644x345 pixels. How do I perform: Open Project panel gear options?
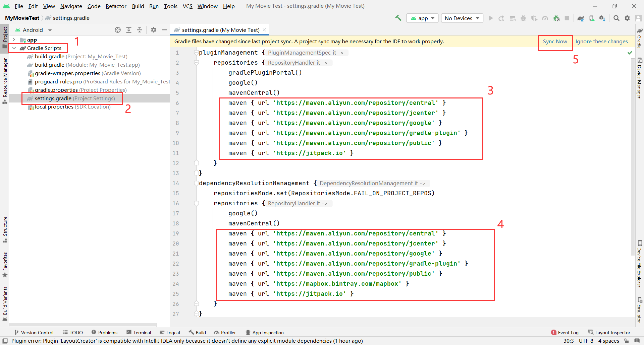154,30
